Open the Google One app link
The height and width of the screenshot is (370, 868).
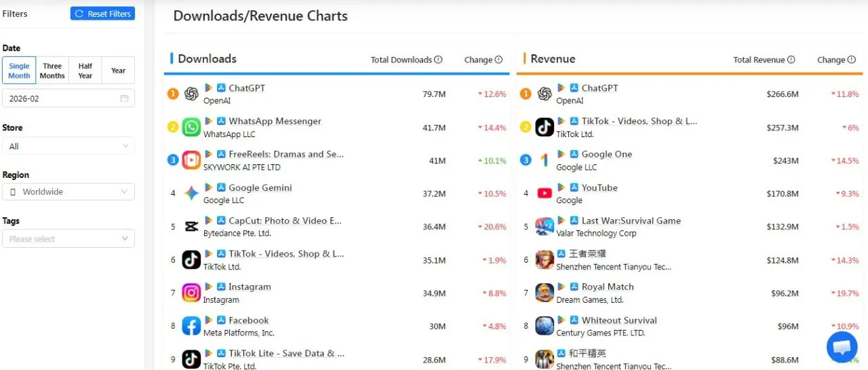point(607,154)
